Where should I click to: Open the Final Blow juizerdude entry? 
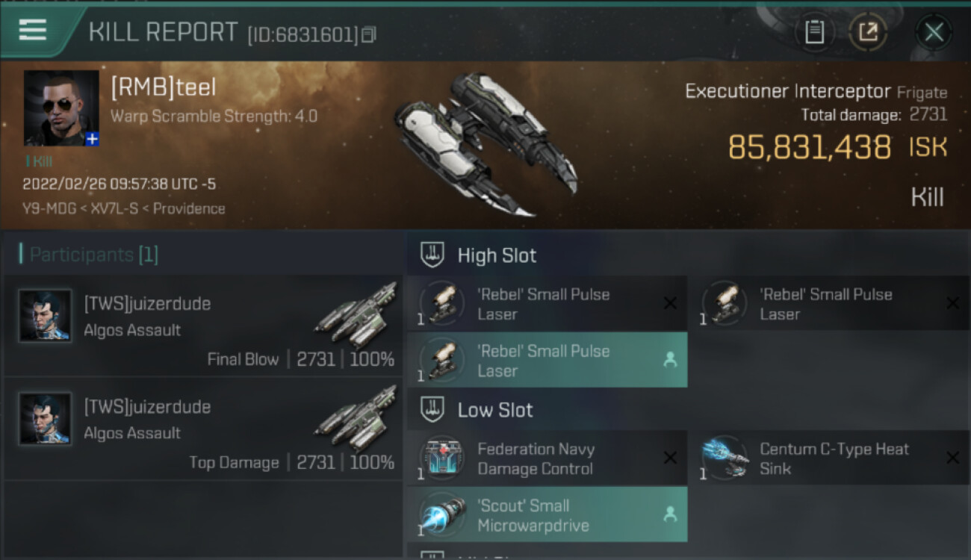(x=203, y=326)
